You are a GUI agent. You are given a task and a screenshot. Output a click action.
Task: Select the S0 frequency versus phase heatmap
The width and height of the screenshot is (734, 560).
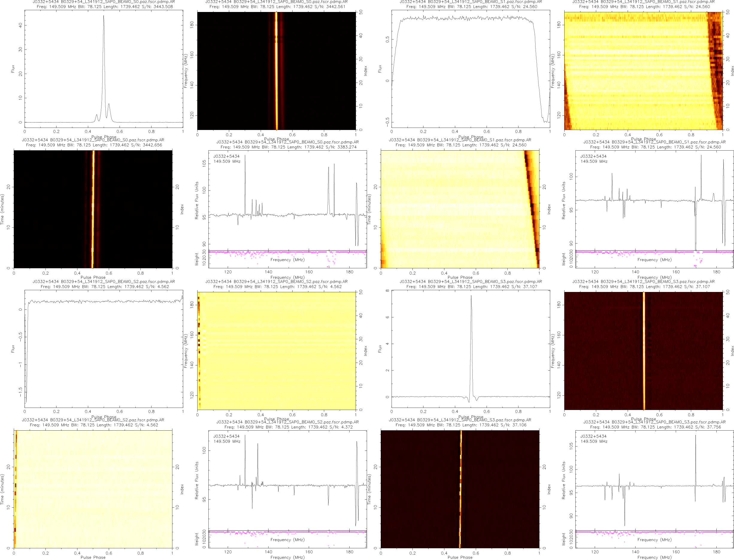tap(276, 71)
